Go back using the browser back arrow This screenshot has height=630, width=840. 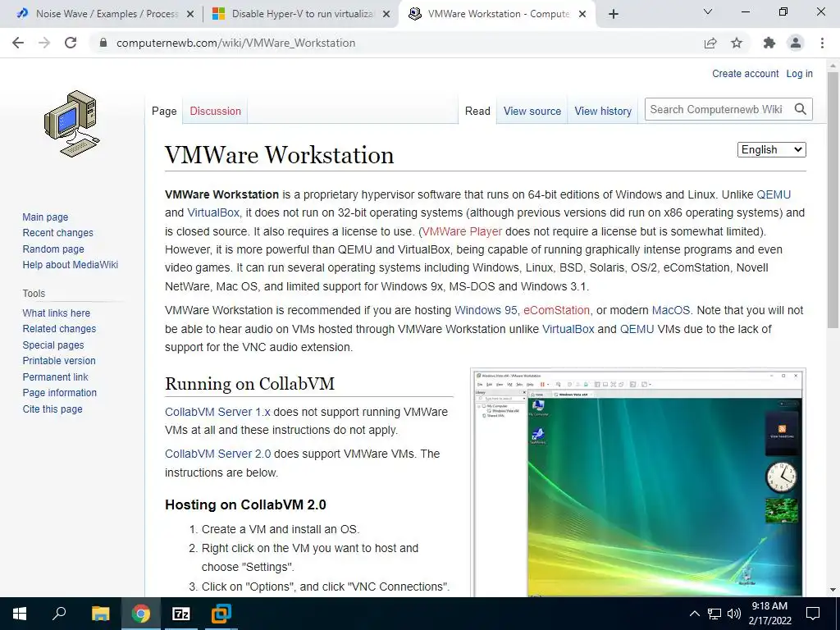coord(18,43)
